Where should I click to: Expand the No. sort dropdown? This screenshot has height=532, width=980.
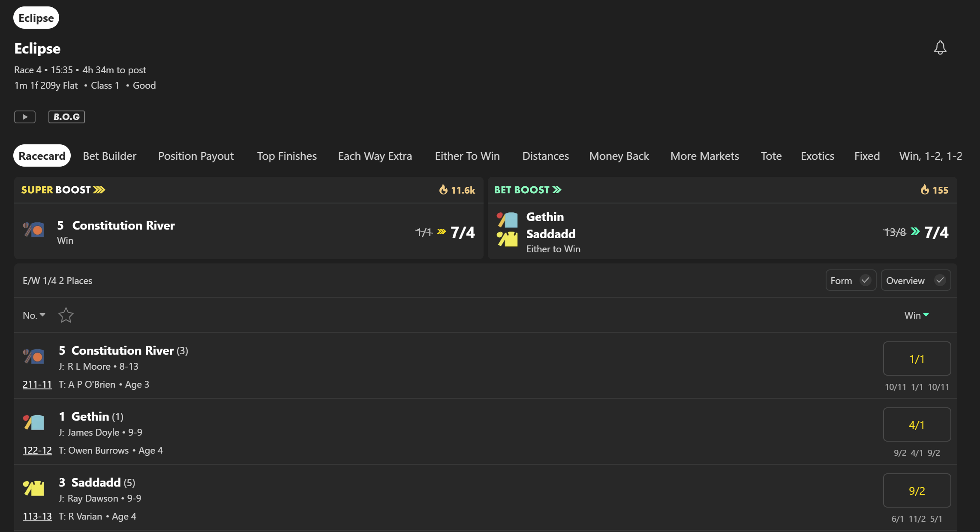[x=34, y=315]
